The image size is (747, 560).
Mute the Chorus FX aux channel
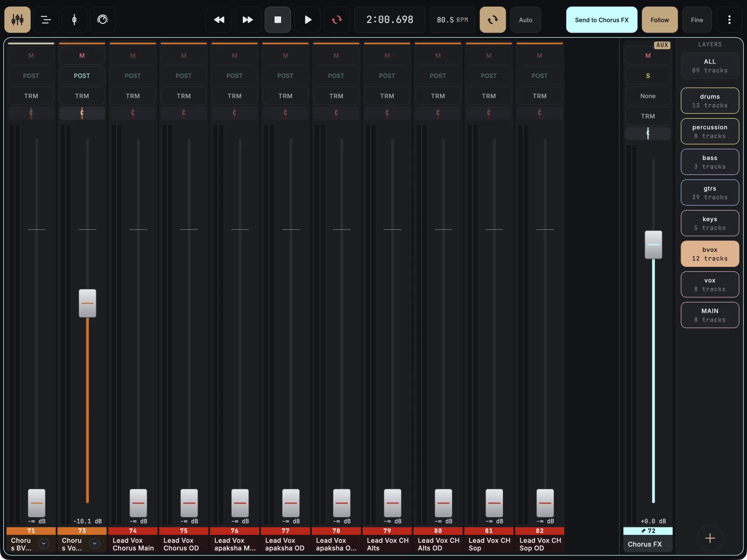coord(648,56)
